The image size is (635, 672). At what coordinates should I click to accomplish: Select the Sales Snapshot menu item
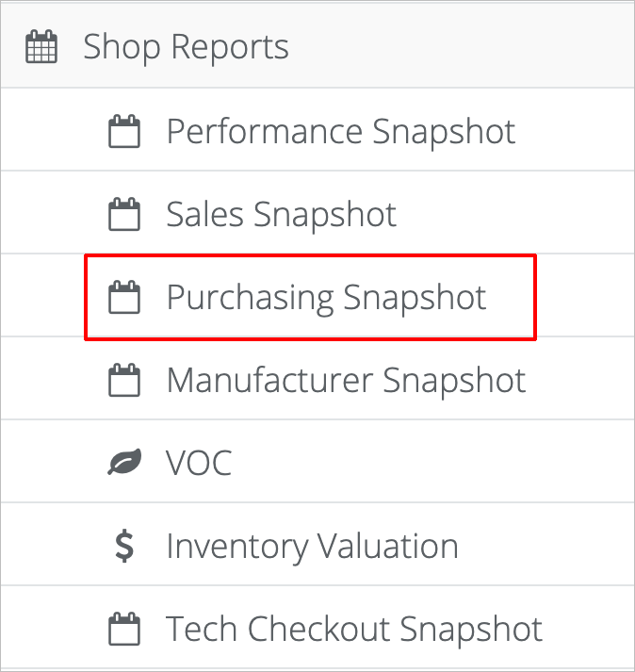281,214
